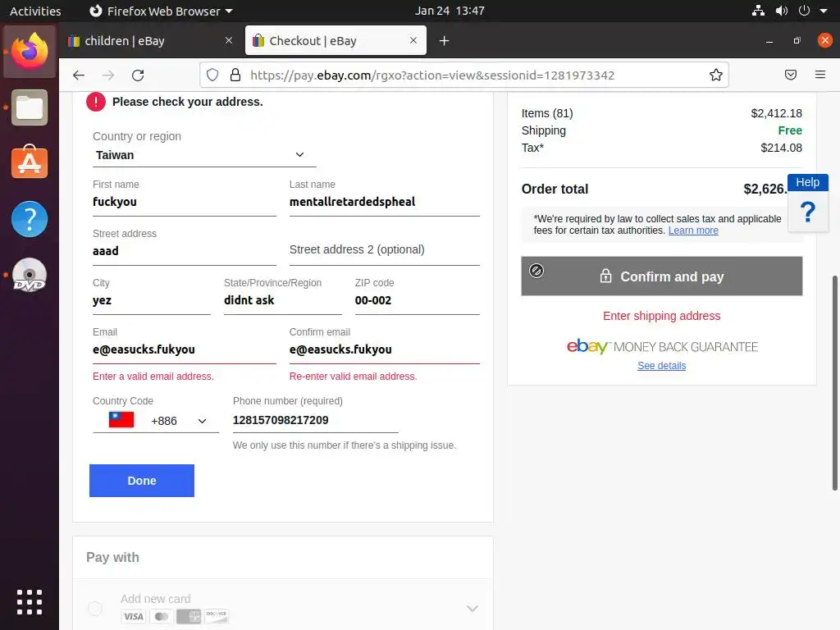Close the 'Checkout | eBay' tab
Image resolution: width=840 pixels, height=630 pixels.
click(413, 40)
